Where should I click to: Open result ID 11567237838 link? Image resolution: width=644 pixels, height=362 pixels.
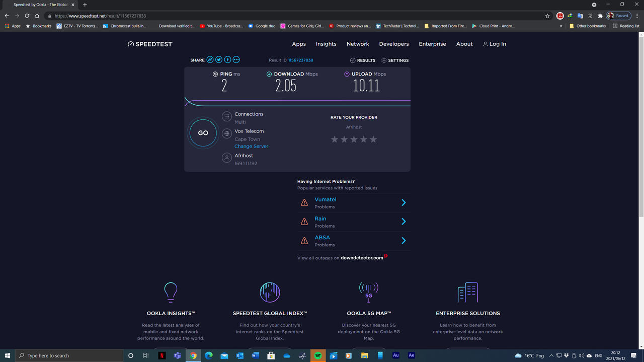(300, 60)
